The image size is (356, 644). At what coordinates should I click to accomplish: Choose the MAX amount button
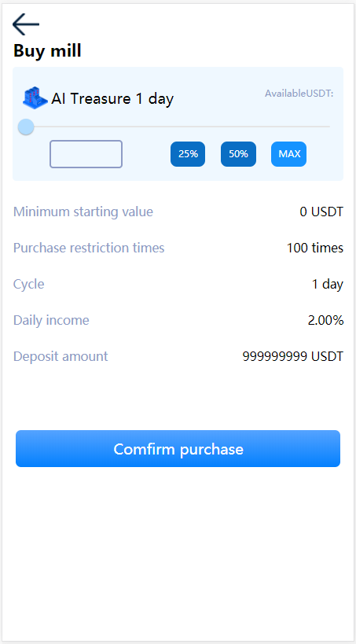click(x=288, y=154)
